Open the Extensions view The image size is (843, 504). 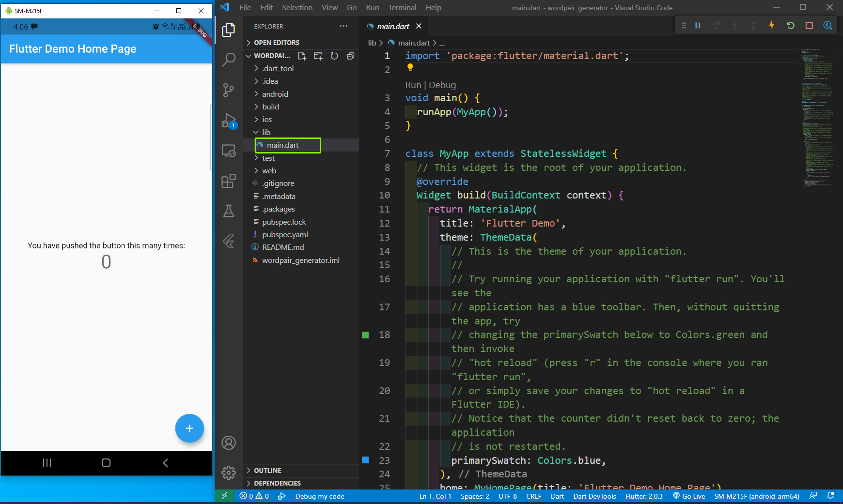pyautogui.click(x=228, y=181)
